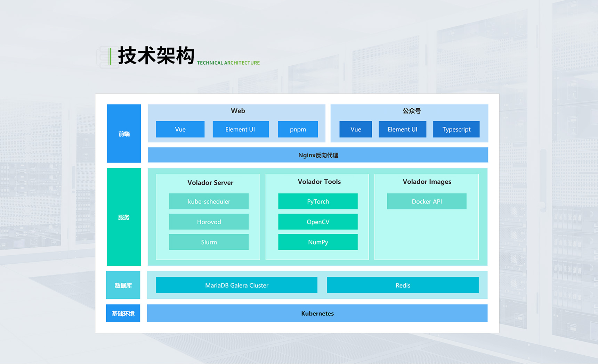Click the Element UI box under 公众号
Screen dimensions: 598x364
point(402,129)
